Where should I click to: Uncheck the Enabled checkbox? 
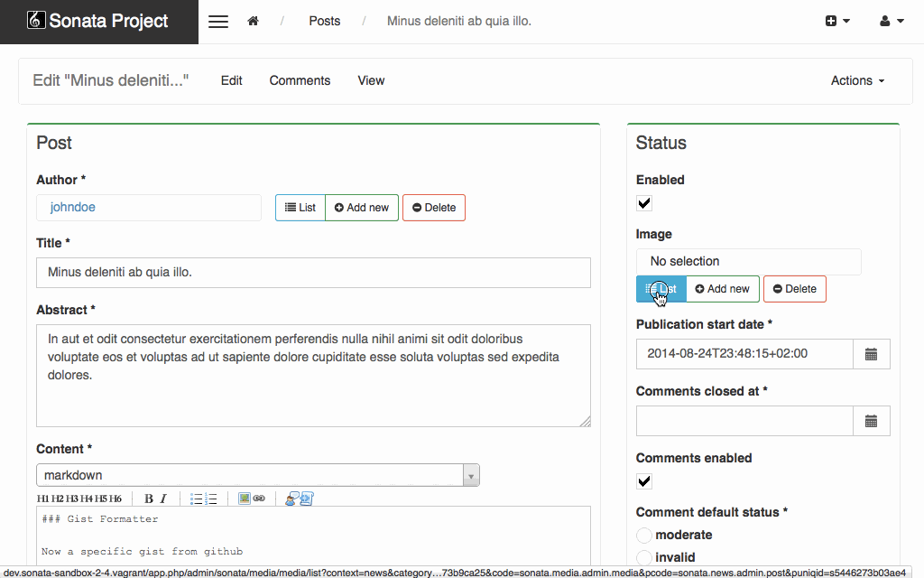(644, 203)
